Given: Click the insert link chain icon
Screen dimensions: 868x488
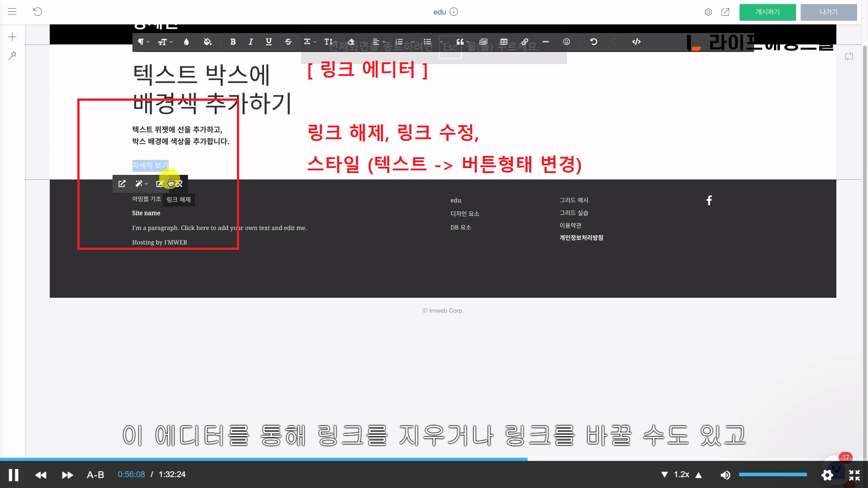Looking at the screenshot, I should click(x=524, y=42).
